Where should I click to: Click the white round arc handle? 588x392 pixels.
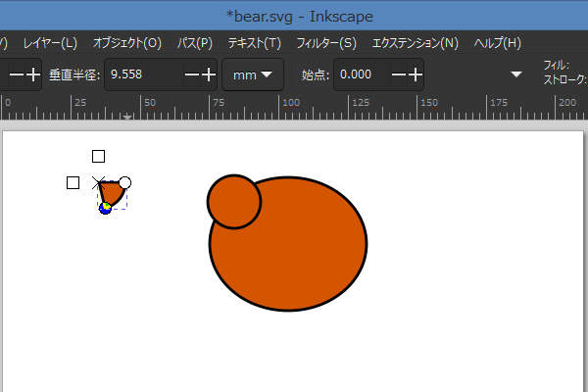(x=124, y=182)
